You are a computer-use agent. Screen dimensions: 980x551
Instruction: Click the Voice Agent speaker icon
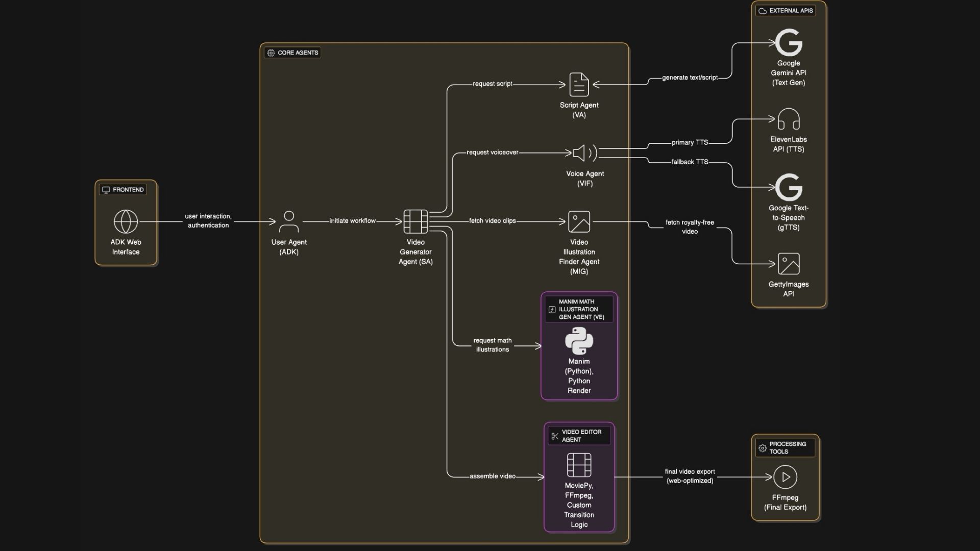click(x=584, y=153)
